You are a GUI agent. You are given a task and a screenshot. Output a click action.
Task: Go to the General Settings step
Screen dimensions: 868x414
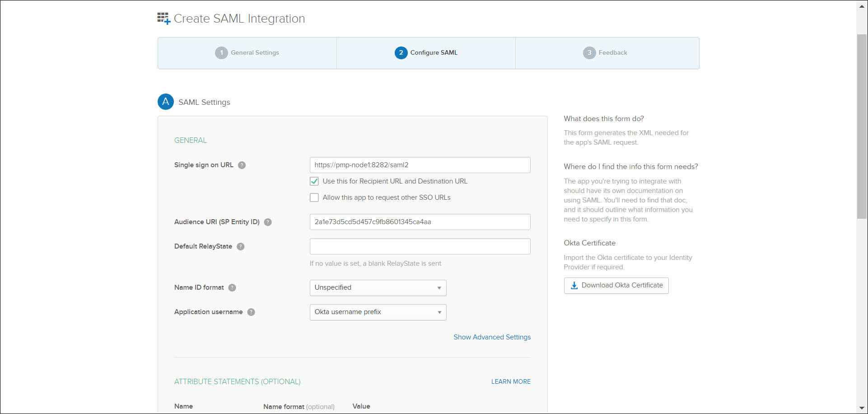pos(247,53)
